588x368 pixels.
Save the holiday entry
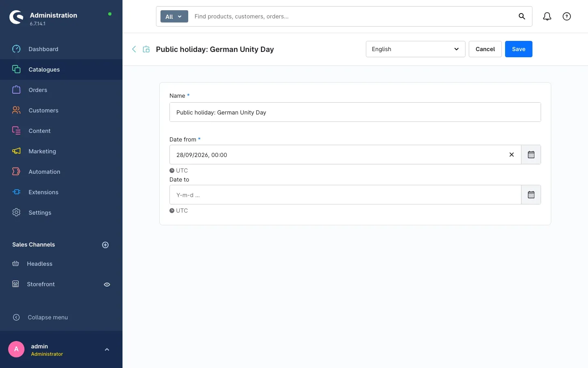tap(519, 49)
